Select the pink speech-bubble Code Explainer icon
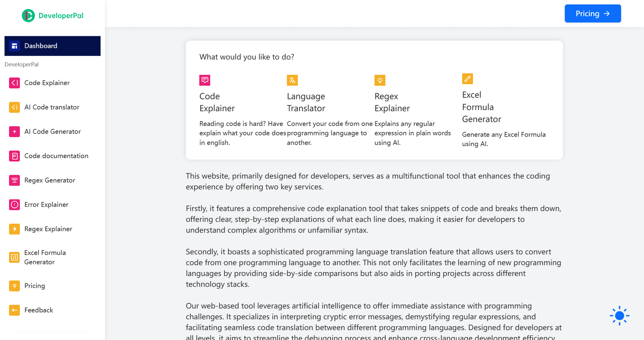This screenshot has width=644, height=340. click(205, 80)
